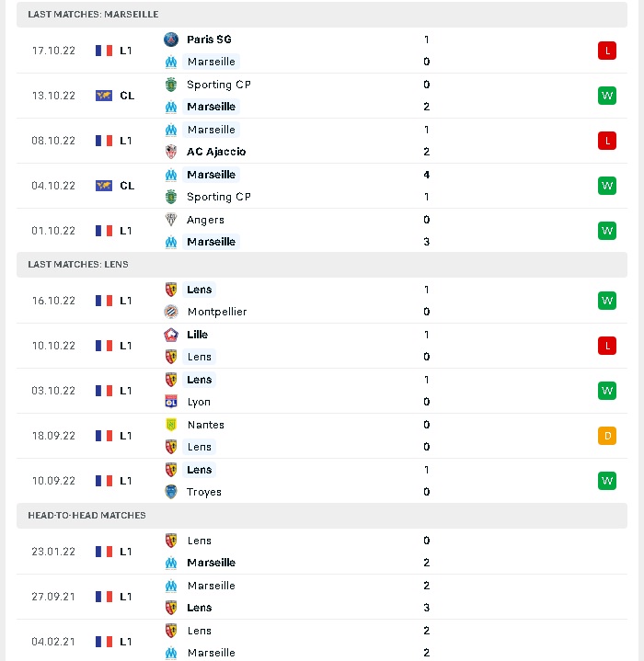Click the Troyes club crest
Viewport: 644px width, 661px height.
[x=171, y=492]
